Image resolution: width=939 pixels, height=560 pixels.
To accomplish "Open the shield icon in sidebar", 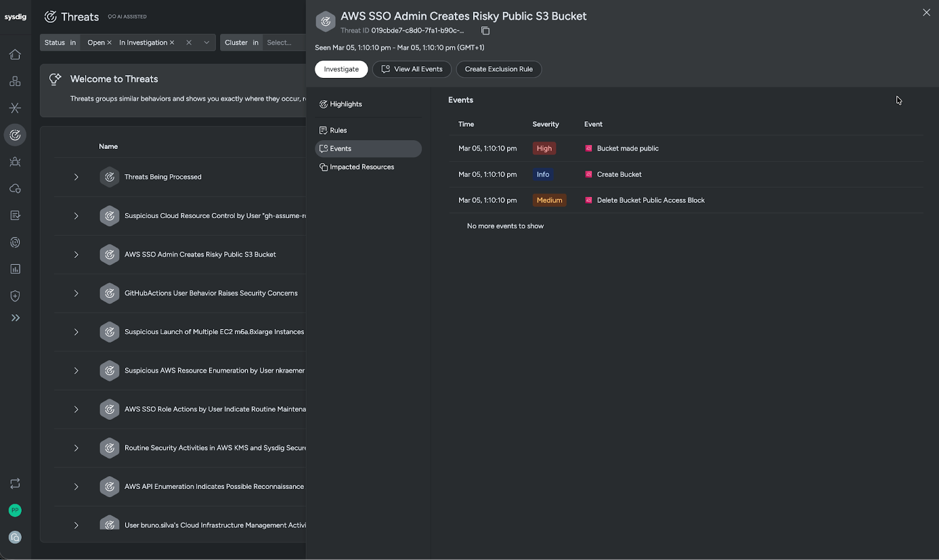I will (x=15, y=296).
